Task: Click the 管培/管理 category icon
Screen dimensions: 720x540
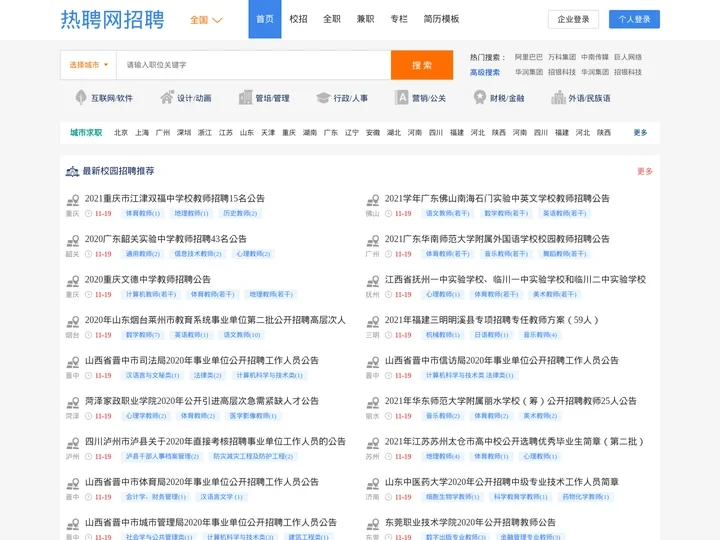Action: (x=245, y=97)
